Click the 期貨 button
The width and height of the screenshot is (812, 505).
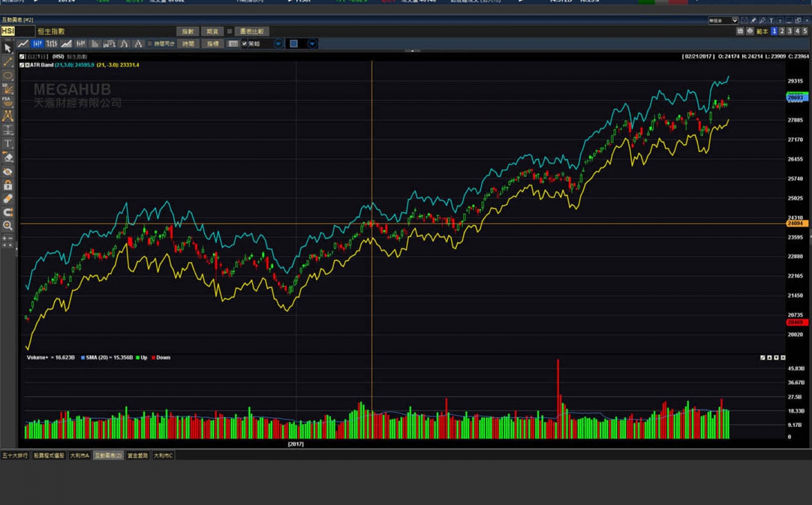[212, 31]
